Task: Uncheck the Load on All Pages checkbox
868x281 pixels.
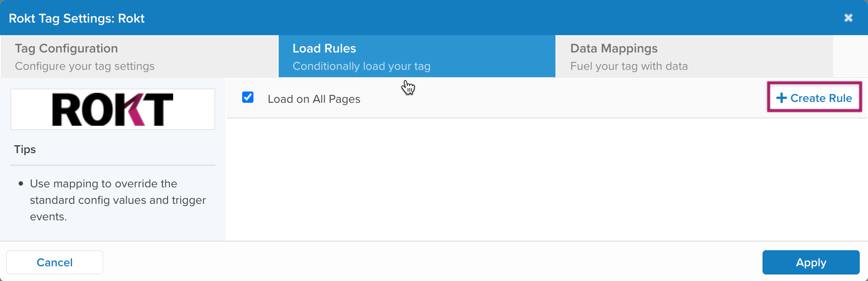Action: (x=248, y=97)
